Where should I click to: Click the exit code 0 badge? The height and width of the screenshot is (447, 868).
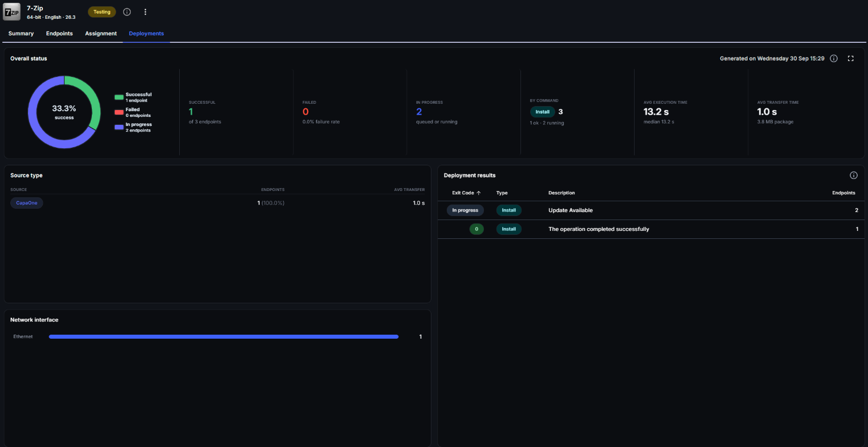coord(477,229)
